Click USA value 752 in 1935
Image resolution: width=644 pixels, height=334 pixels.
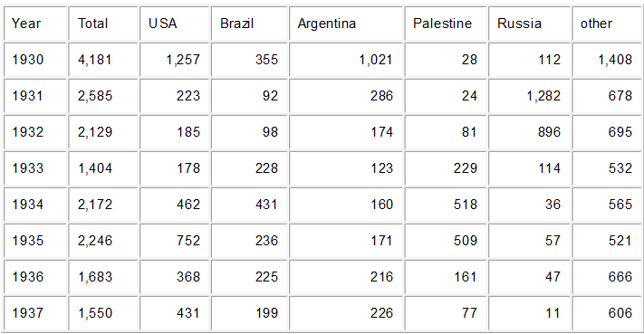(175, 240)
